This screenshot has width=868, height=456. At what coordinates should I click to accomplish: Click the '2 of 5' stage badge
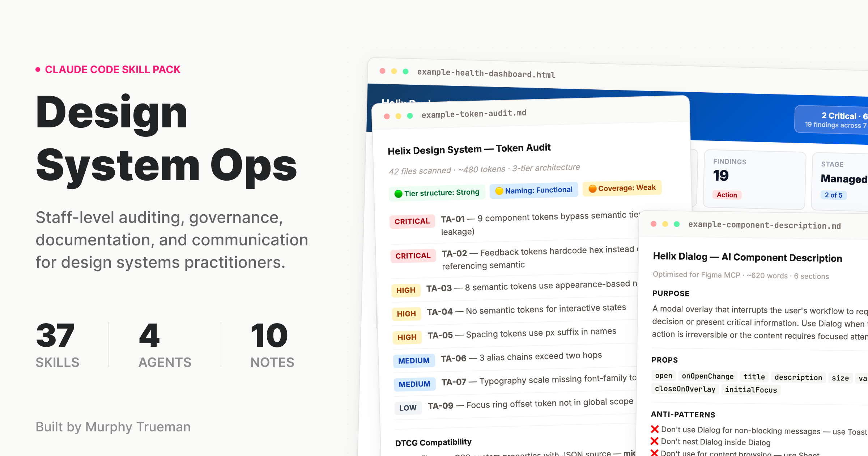click(x=833, y=195)
